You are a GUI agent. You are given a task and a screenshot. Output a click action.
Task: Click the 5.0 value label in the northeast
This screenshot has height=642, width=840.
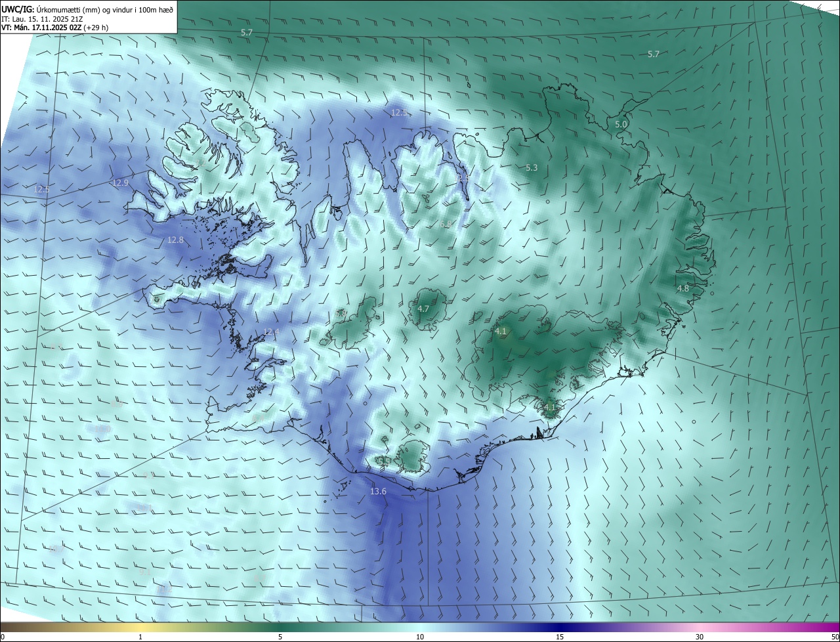point(621,124)
